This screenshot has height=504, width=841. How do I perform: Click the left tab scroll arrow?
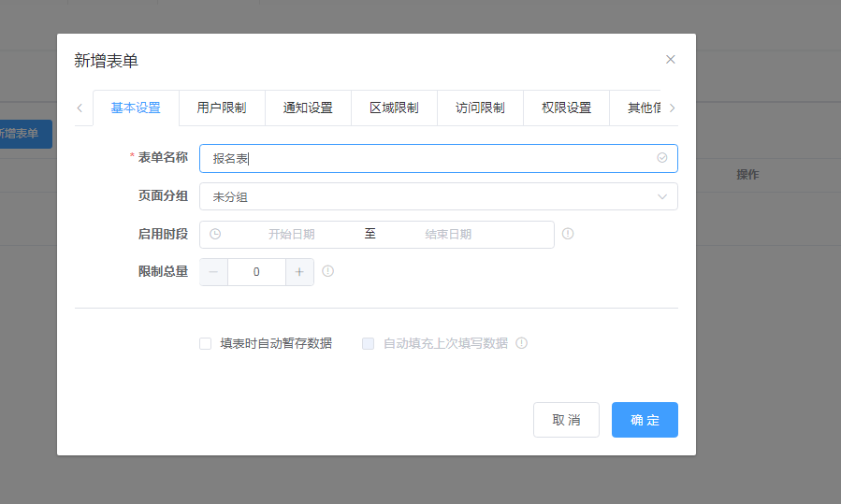coord(80,108)
